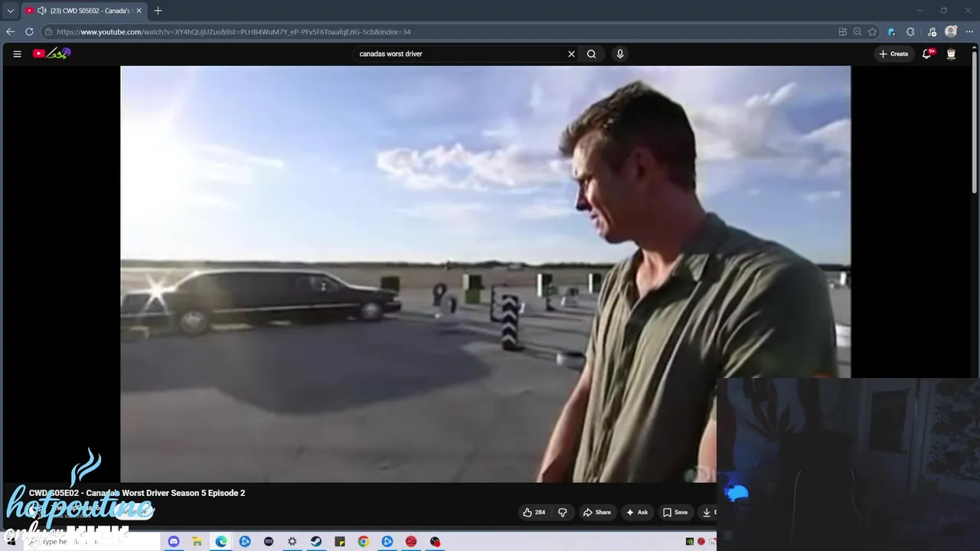Screen dimensions: 980x551
Task: Focus the browser address bar URL
Action: coord(234,31)
